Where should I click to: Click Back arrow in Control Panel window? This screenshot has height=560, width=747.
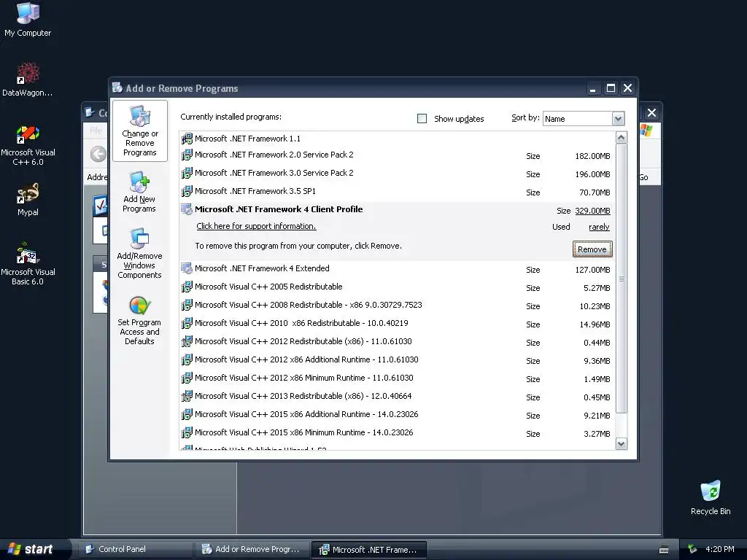pyautogui.click(x=98, y=154)
